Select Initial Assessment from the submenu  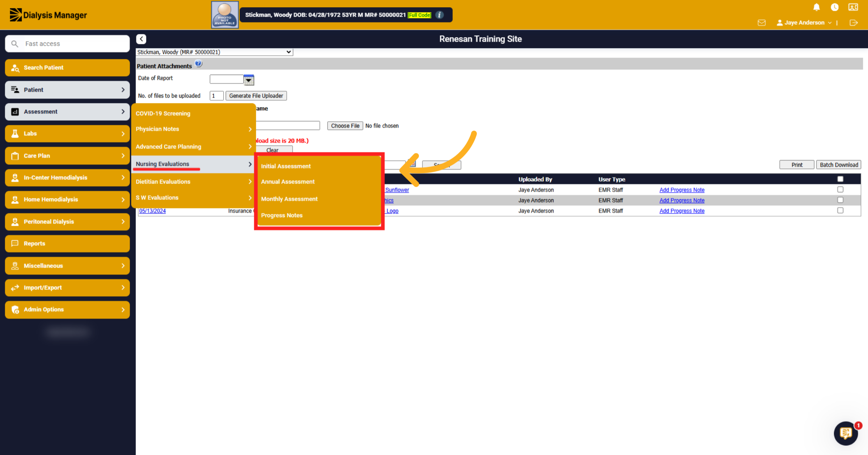[x=286, y=166]
